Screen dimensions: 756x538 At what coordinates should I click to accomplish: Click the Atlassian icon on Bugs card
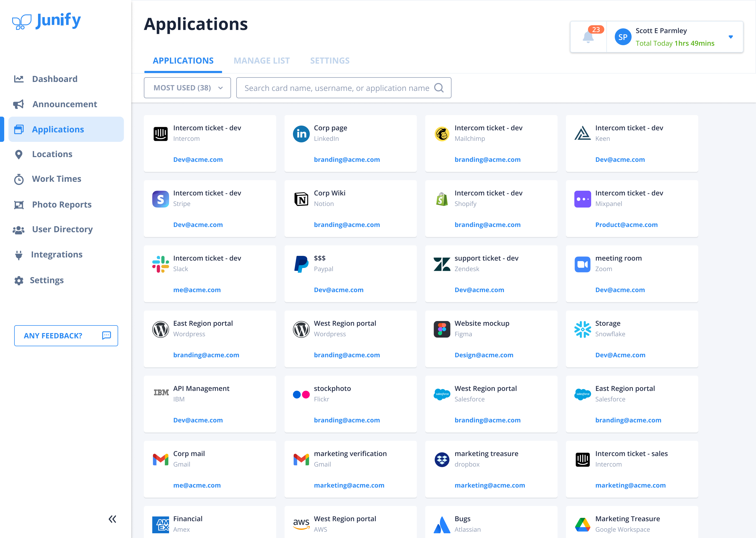442,525
